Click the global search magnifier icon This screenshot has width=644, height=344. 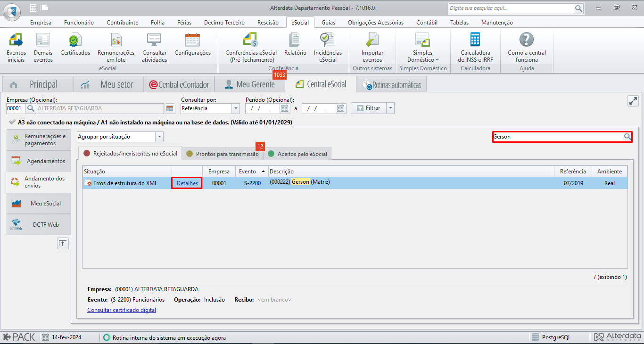[x=578, y=8]
